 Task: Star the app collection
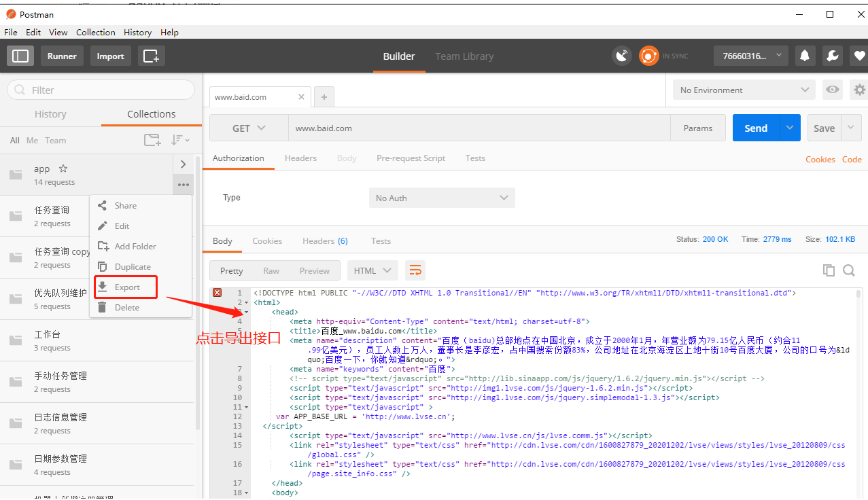pyautogui.click(x=63, y=168)
